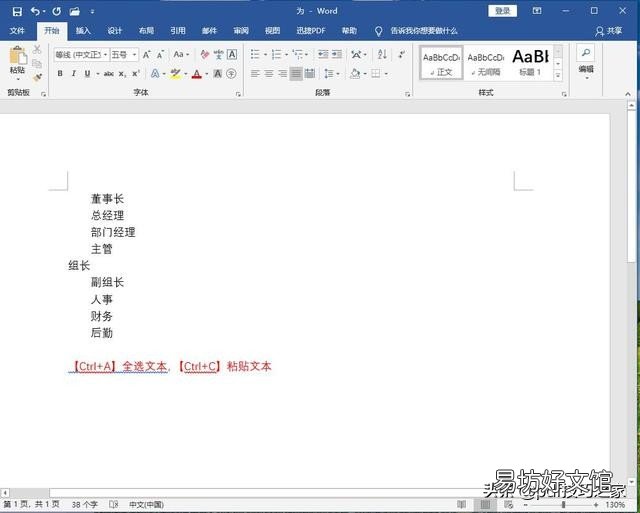Center align the text
The width and height of the screenshot is (640, 513).
[269, 74]
